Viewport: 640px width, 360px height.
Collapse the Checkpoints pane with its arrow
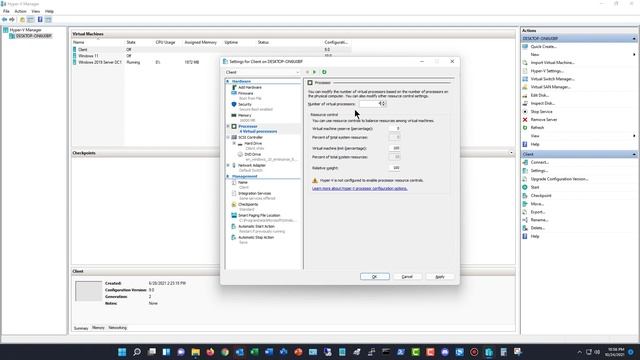tap(511, 153)
